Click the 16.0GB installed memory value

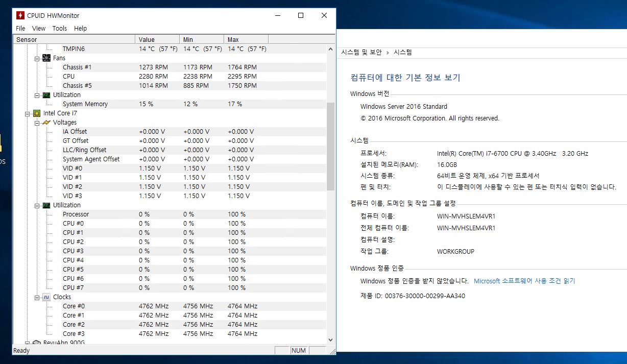447,165
